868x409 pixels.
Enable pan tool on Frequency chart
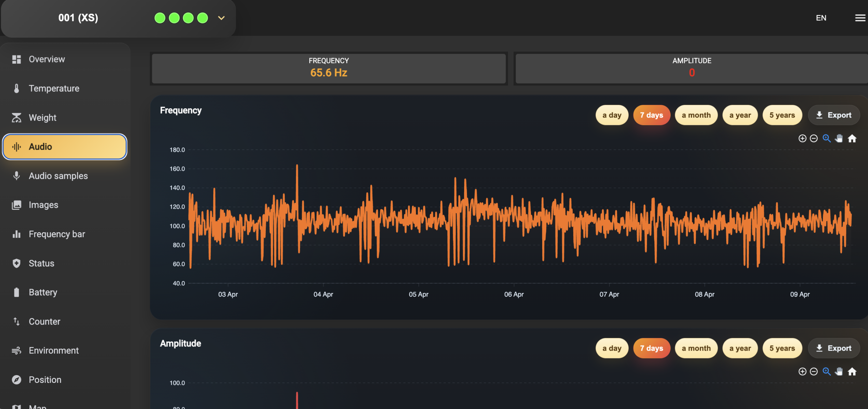[839, 138]
